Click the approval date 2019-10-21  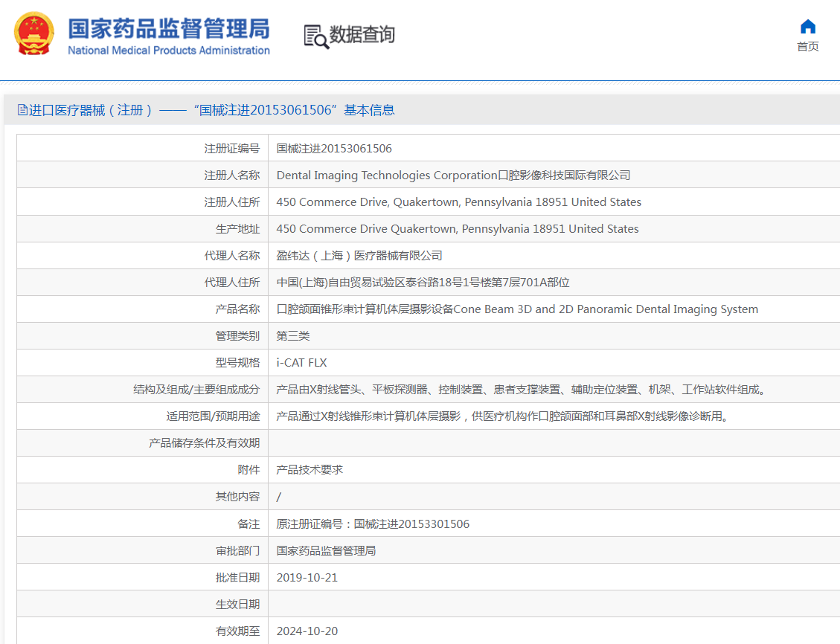(x=307, y=578)
